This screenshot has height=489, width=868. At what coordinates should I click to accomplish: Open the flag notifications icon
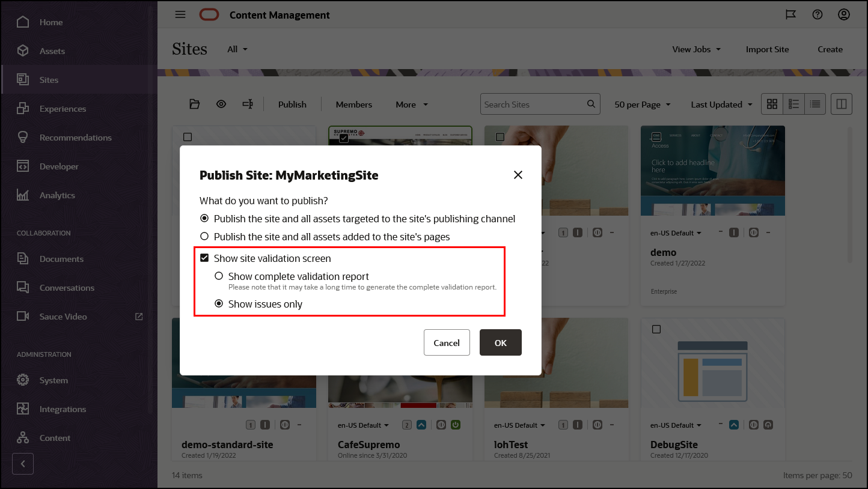pos(791,15)
